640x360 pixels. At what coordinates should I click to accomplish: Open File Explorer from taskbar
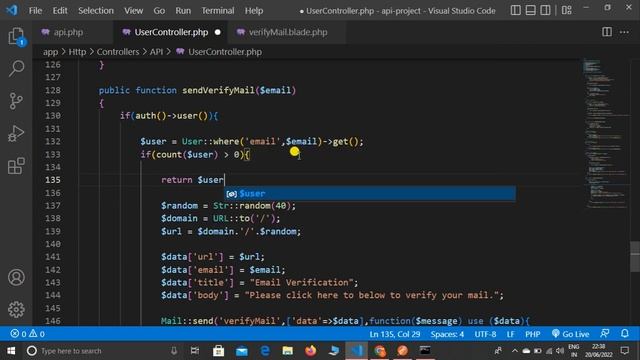(287, 351)
